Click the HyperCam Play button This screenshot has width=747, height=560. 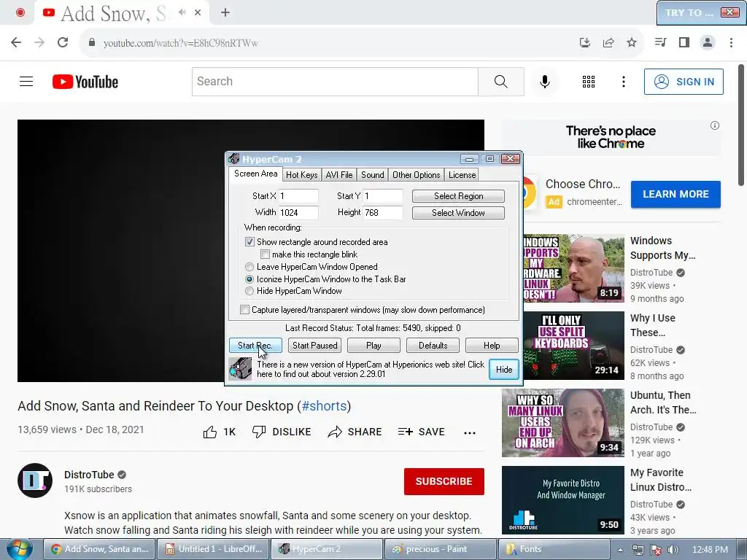[373, 345]
